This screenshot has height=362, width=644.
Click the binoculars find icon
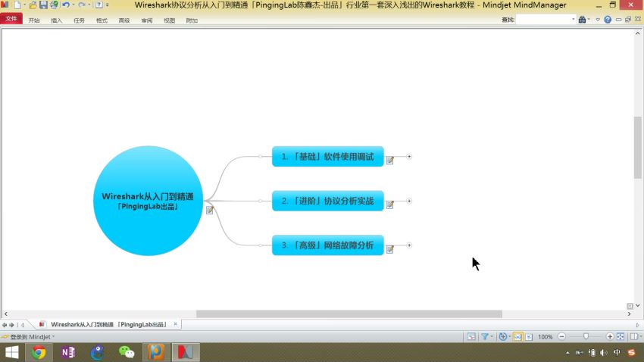point(582,19)
